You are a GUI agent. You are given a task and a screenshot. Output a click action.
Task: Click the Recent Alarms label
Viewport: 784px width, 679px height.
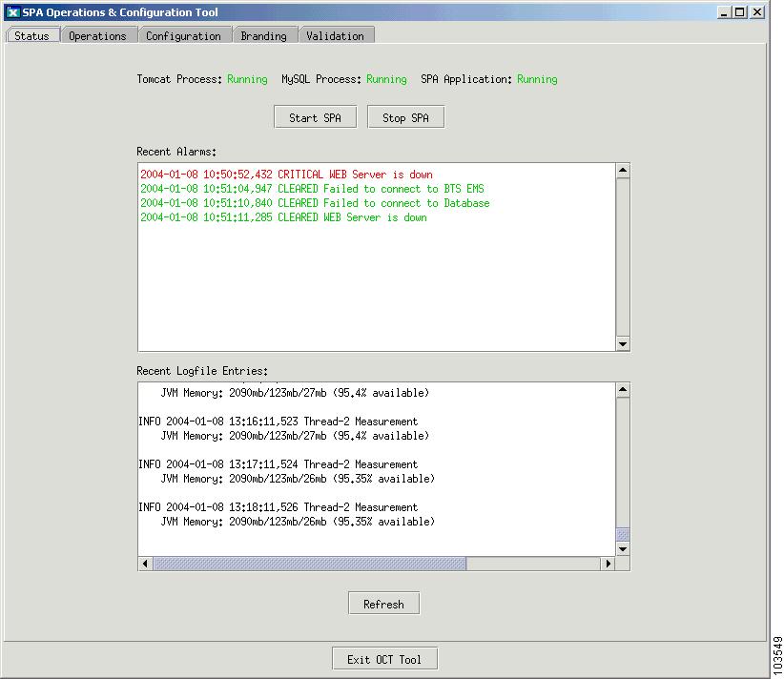(176, 152)
